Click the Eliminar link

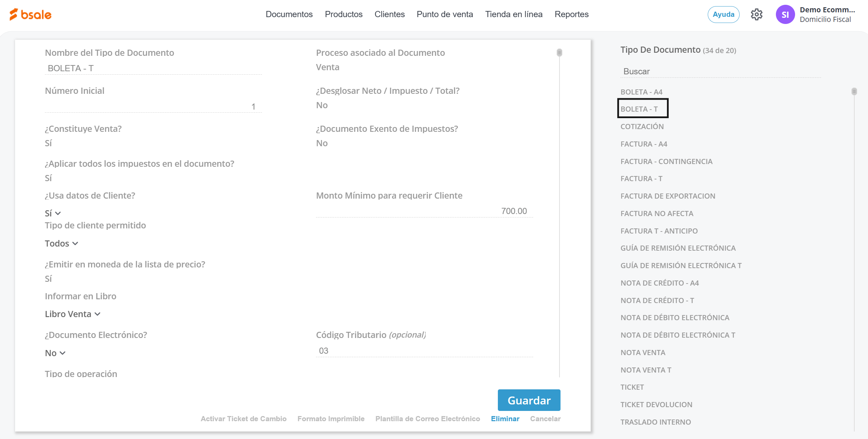(505, 418)
